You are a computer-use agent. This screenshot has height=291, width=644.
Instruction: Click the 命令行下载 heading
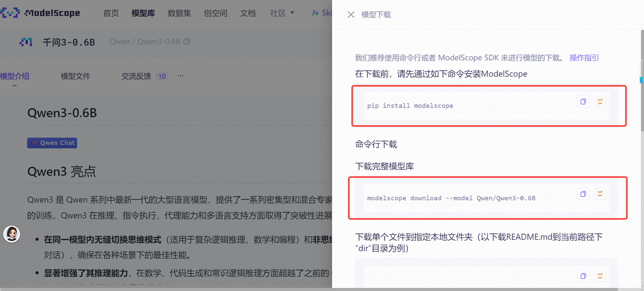pyautogui.click(x=376, y=144)
